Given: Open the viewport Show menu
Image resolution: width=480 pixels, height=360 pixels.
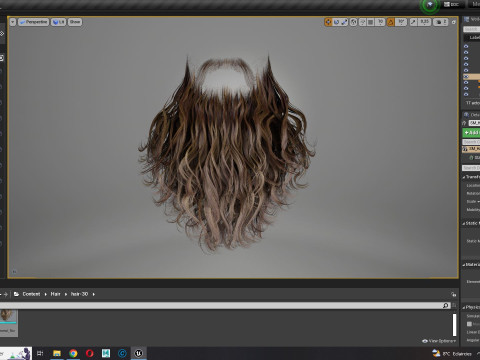Looking at the screenshot, I should [x=75, y=22].
